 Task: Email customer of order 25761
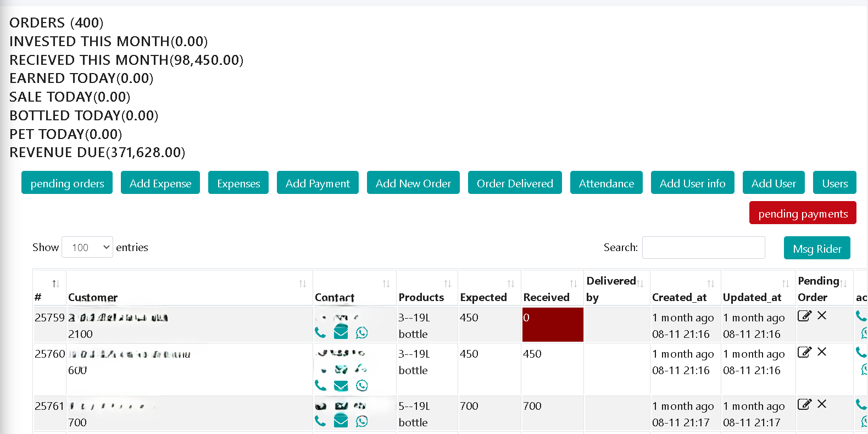[341, 421]
